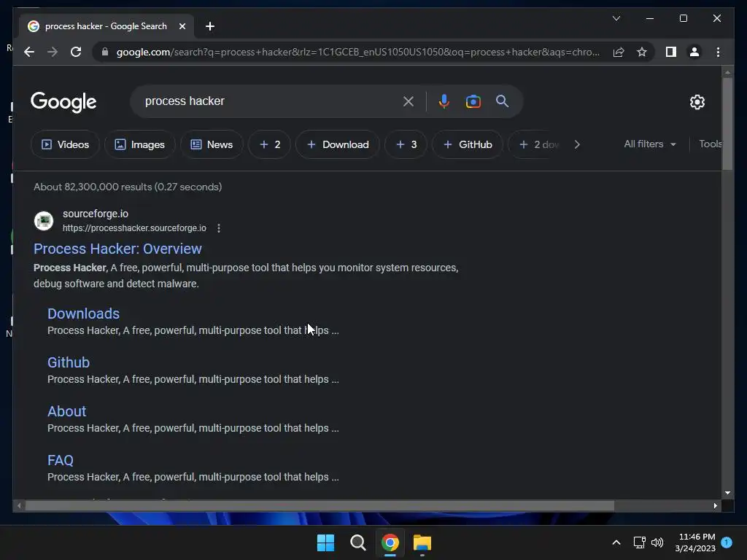Search by image with the camera icon
Image resolution: width=747 pixels, height=560 pixels.
pos(473,101)
